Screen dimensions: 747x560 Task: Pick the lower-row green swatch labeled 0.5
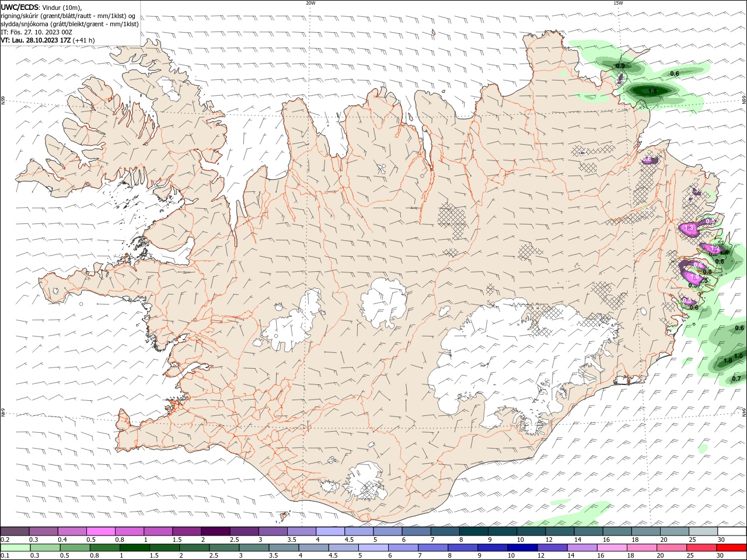[x=75, y=548]
